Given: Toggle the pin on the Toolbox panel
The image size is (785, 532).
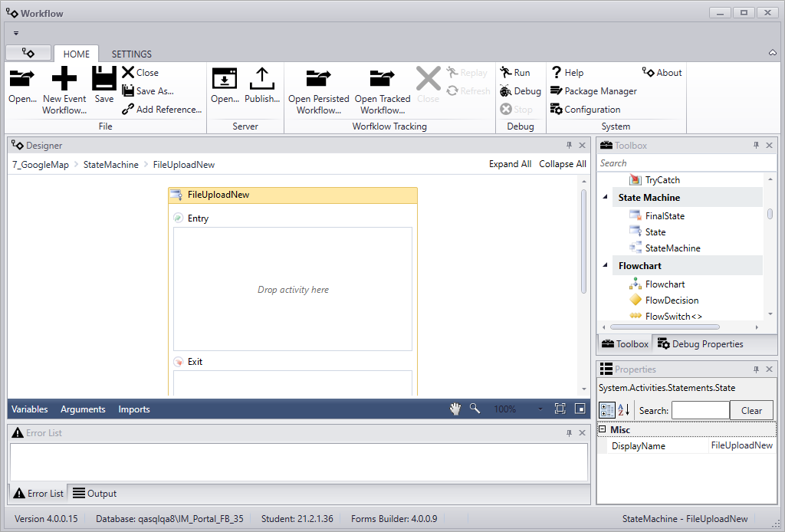Looking at the screenshot, I should tap(756, 145).
